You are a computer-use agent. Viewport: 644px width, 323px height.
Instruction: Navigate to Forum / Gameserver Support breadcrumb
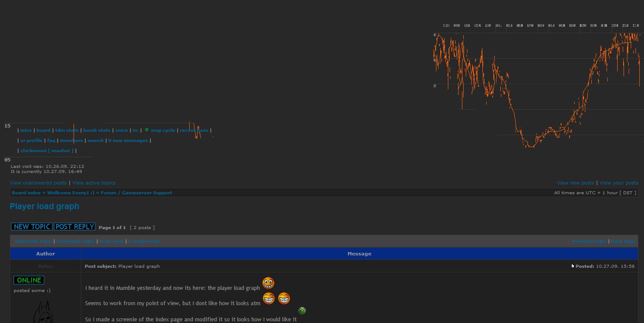(136, 193)
